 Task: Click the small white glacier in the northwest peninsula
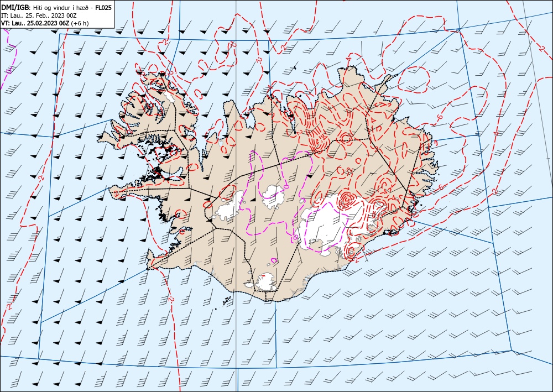(x=170, y=97)
